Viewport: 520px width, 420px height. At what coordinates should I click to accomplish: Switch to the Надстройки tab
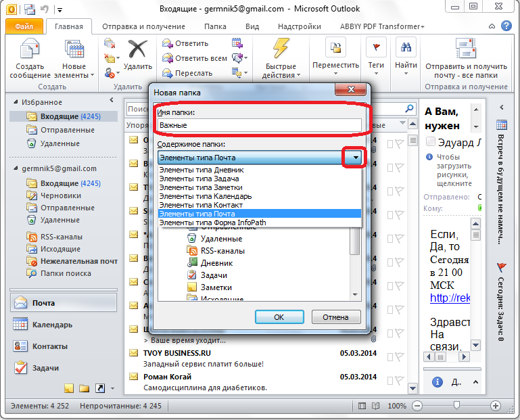299,26
